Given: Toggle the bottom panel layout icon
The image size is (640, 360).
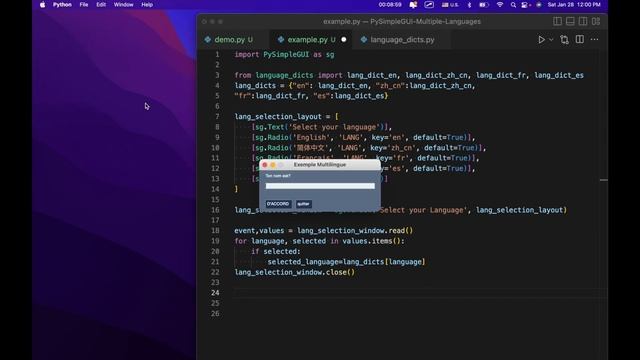Looking at the screenshot, I should [x=570, y=21].
